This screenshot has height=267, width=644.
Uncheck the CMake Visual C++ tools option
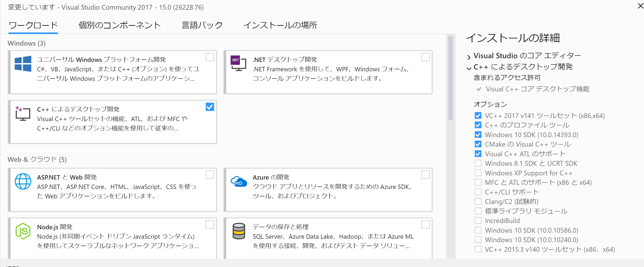pos(478,144)
